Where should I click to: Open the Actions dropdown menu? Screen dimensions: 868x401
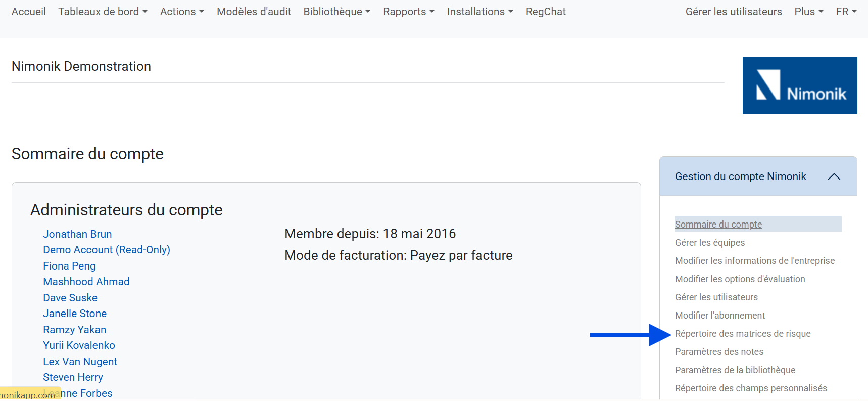click(182, 12)
